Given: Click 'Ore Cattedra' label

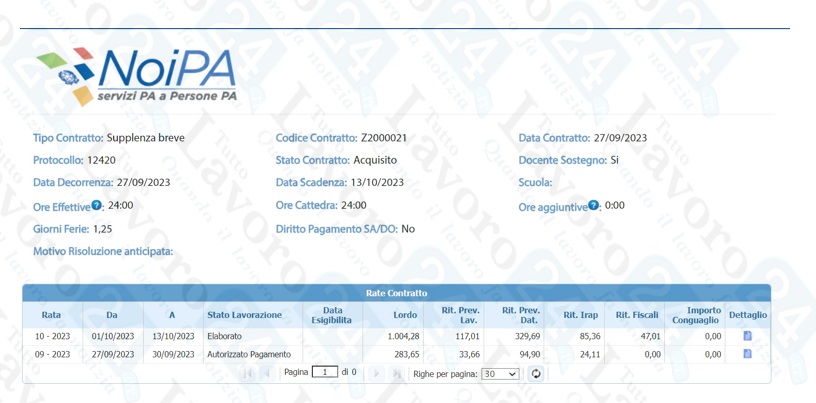Looking at the screenshot, I should (307, 205).
